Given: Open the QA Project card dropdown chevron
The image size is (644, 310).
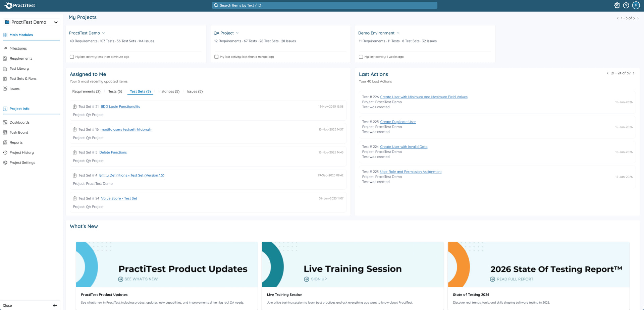Looking at the screenshot, I should point(237,33).
